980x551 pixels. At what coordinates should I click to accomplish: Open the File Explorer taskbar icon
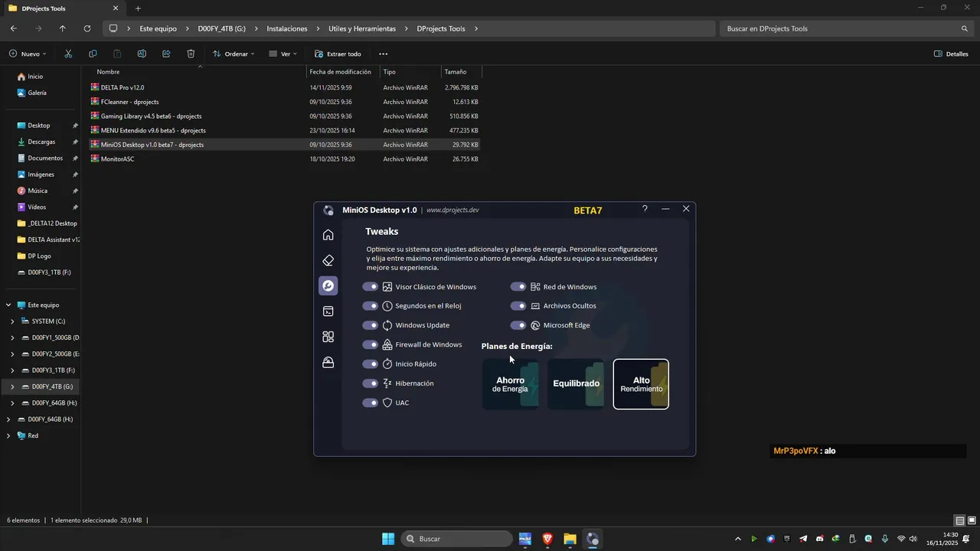[570, 539]
